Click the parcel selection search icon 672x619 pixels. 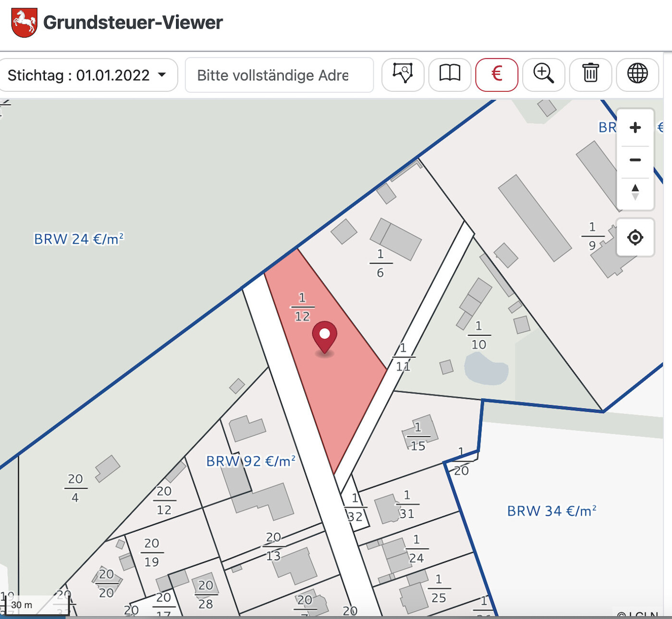click(403, 74)
